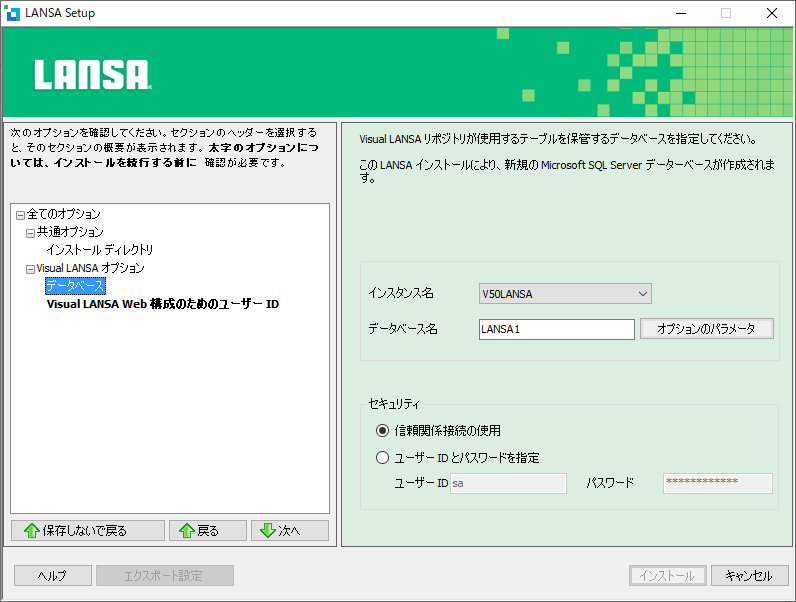
Task: Select インストール ディレクトリ in the tree
Action: pos(100,250)
